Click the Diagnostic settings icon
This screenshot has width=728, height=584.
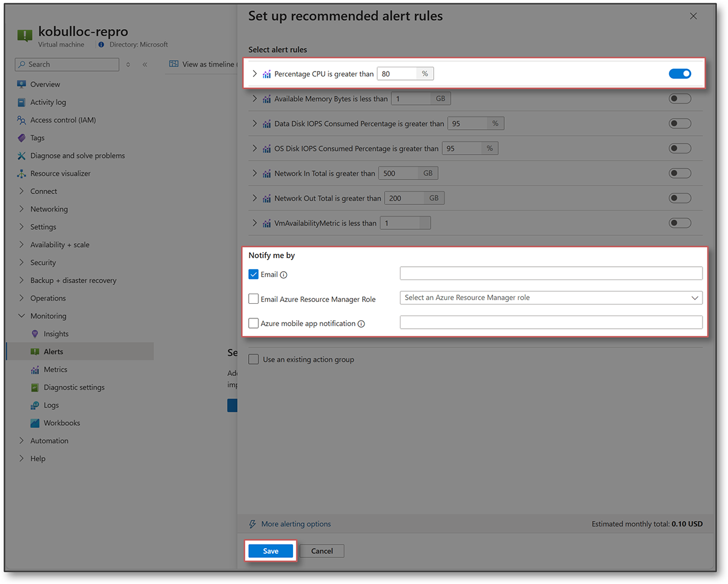(35, 387)
